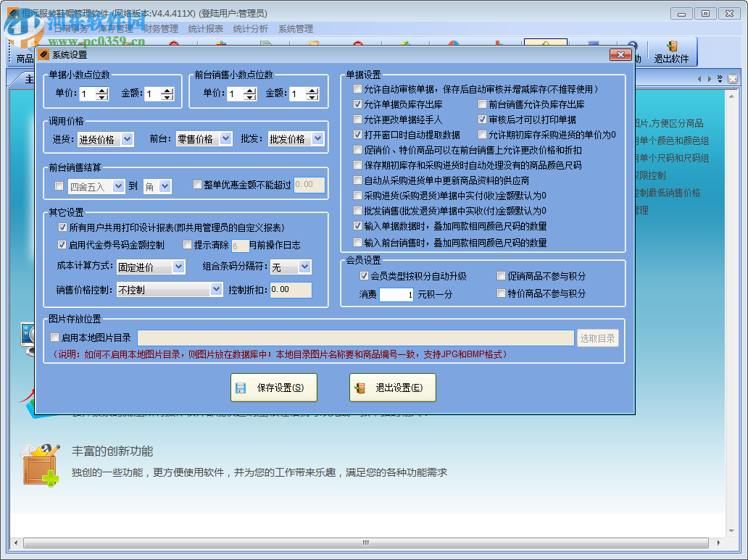This screenshot has height=560, width=748.
Task: Enable 输入前台销售时叠加数量 checkbox
Action: [357, 242]
